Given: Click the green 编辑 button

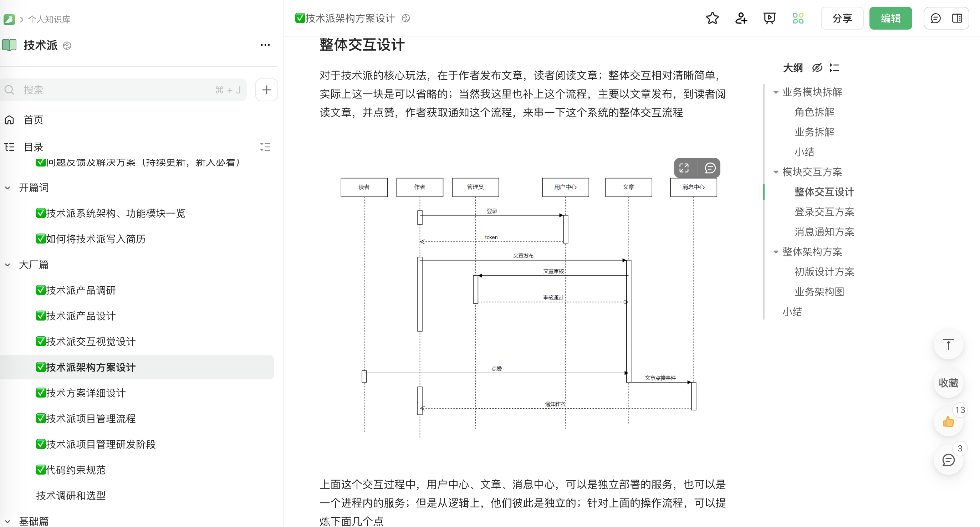Looking at the screenshot, I should (890, 18).
